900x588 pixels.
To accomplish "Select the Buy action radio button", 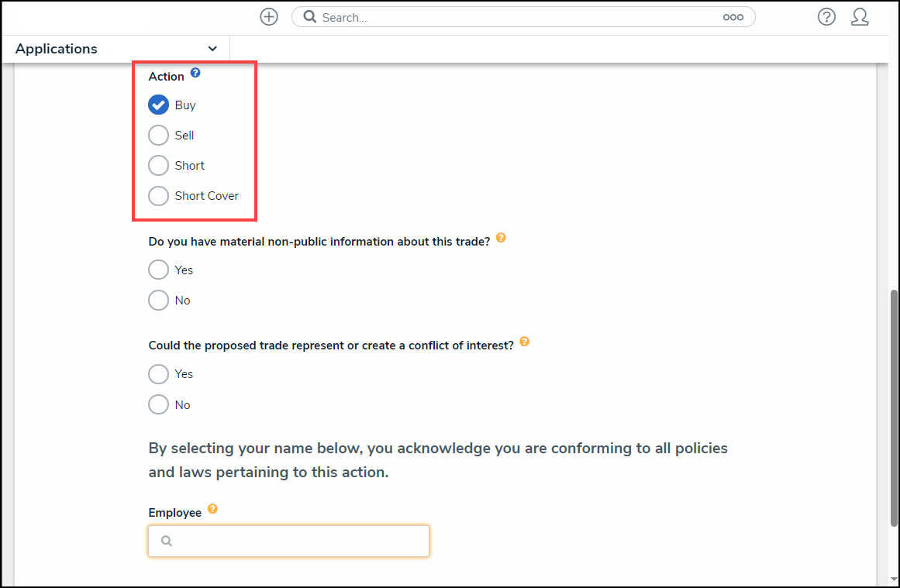I will (158, 105).
